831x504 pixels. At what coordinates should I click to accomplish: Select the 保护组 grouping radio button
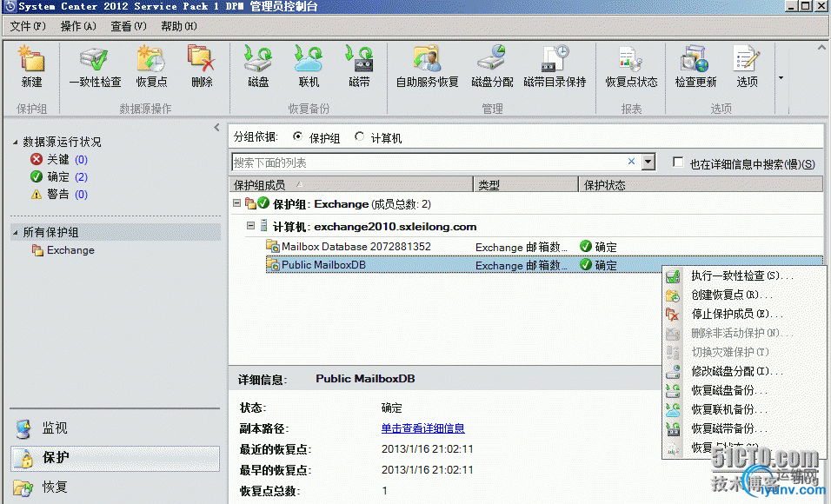298,136
